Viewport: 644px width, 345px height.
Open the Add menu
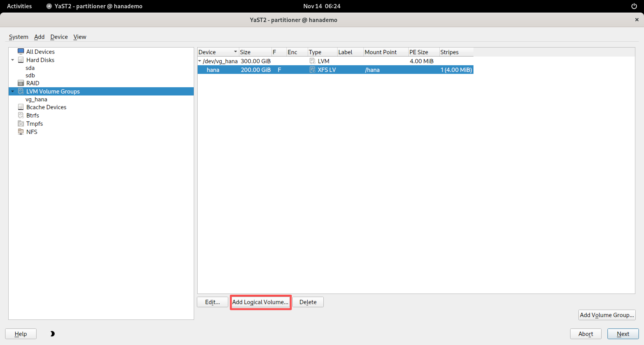point(39,37)
